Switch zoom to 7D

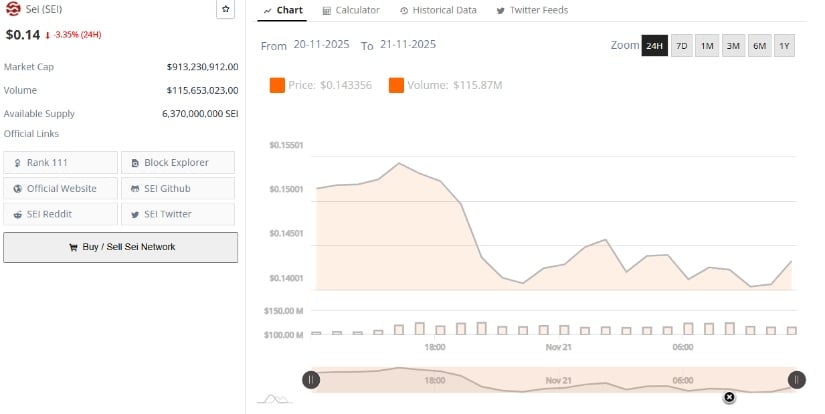click(681, 46)
